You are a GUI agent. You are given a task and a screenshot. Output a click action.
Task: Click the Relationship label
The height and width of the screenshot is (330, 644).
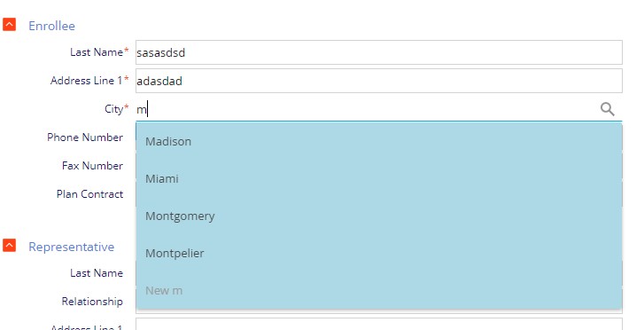(x=92, y=302)
